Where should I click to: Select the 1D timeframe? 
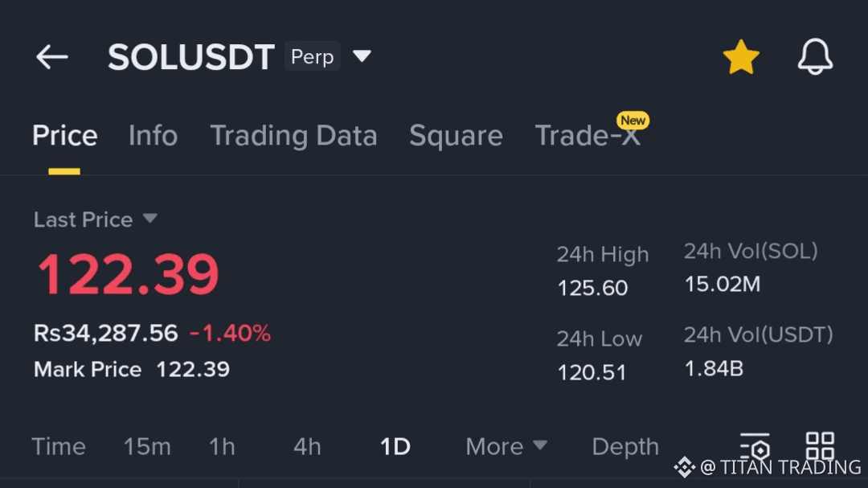pos(395,446)
